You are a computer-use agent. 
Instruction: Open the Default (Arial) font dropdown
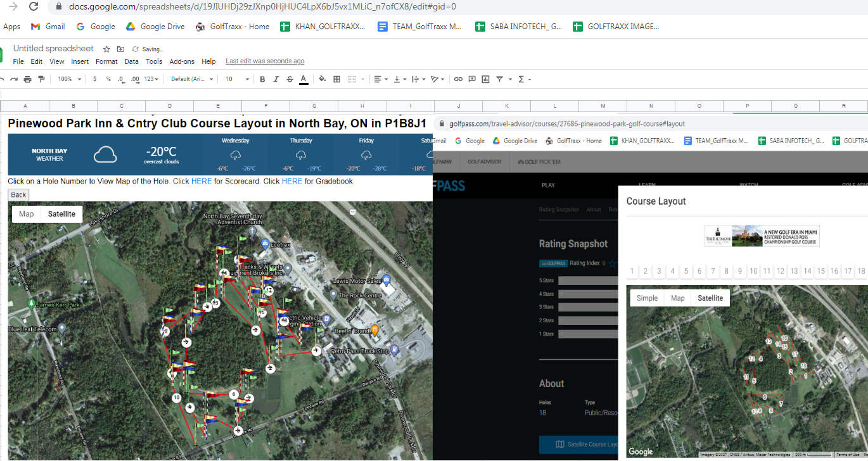coord(192,79)
